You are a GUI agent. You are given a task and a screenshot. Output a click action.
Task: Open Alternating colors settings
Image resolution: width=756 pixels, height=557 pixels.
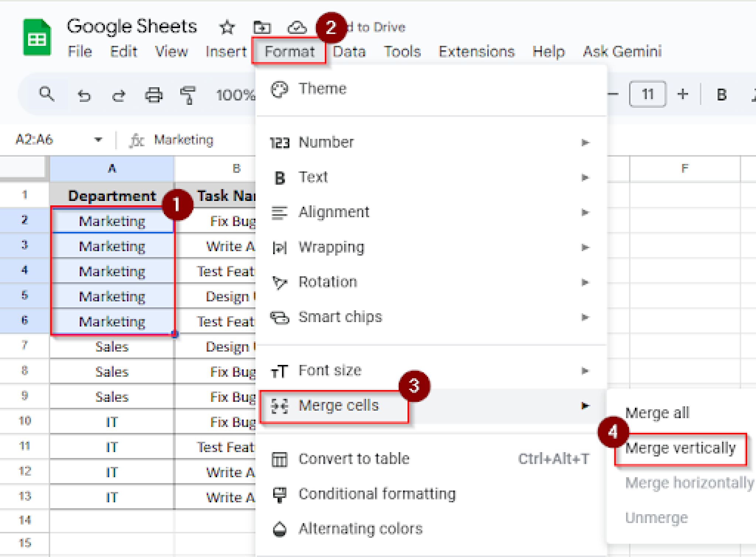pos(360,528)
